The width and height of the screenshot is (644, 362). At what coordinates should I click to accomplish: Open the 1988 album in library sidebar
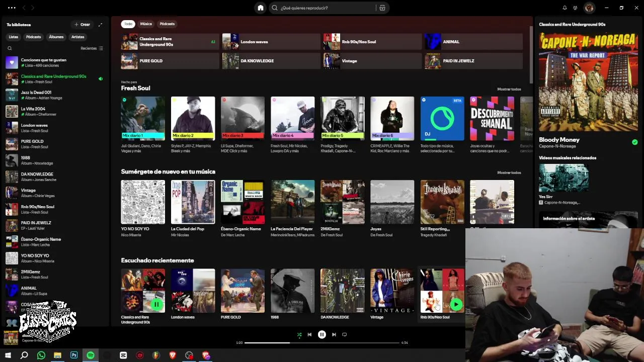point(54,160)
